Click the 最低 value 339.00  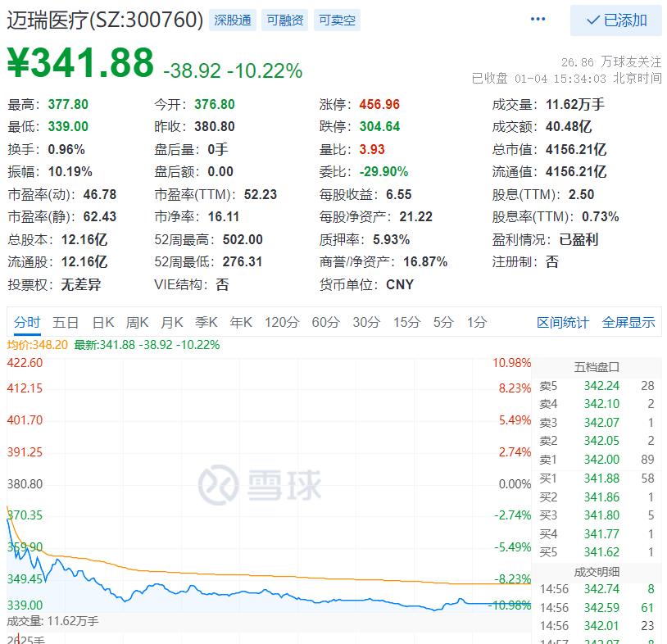[x=68, y=126]
